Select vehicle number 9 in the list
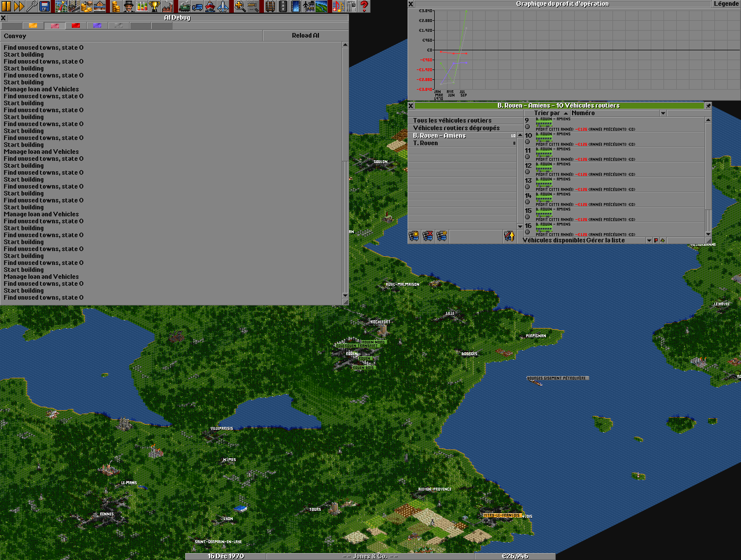 [614, 124]
